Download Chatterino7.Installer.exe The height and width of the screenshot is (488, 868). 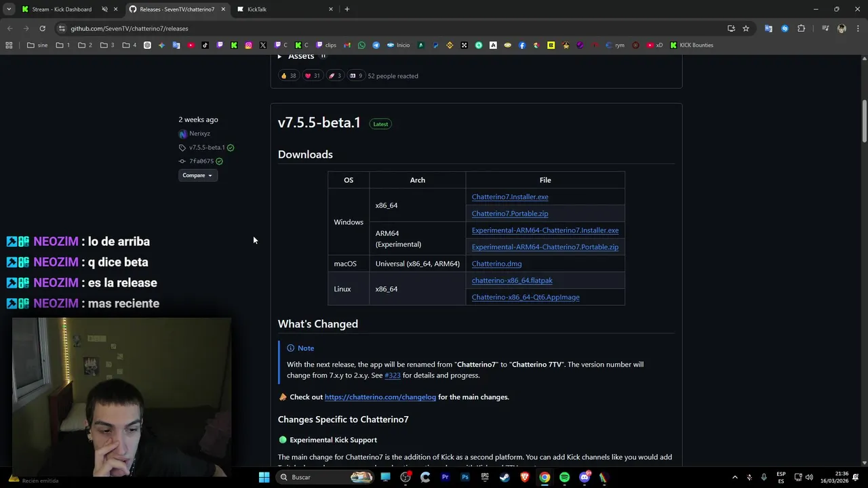pos(510,197)
